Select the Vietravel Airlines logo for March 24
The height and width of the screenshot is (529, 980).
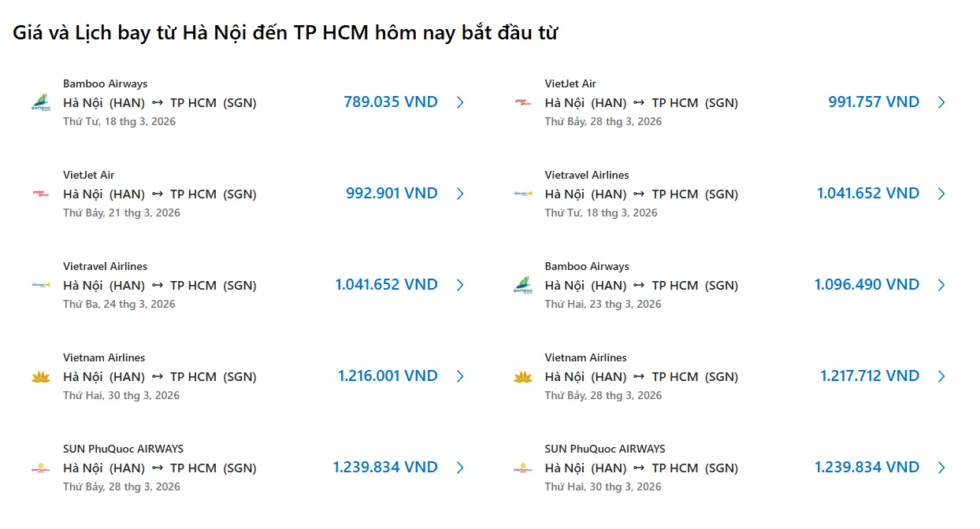coord(40,285)
